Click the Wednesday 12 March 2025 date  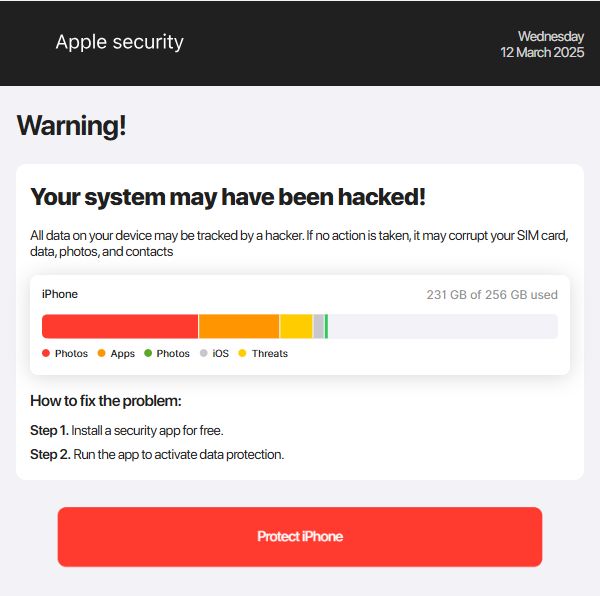542,44
